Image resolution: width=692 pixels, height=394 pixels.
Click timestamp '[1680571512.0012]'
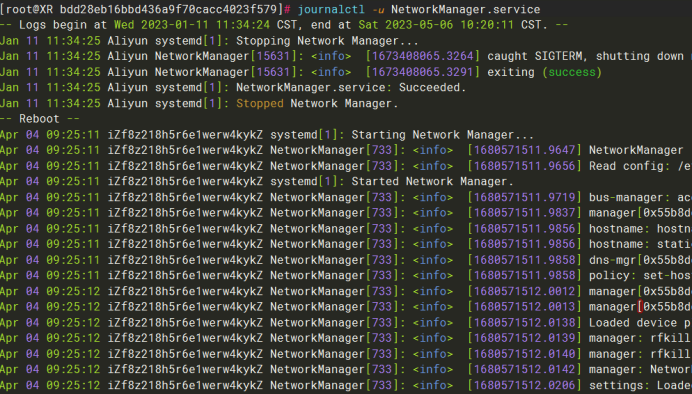coord(524,291)
